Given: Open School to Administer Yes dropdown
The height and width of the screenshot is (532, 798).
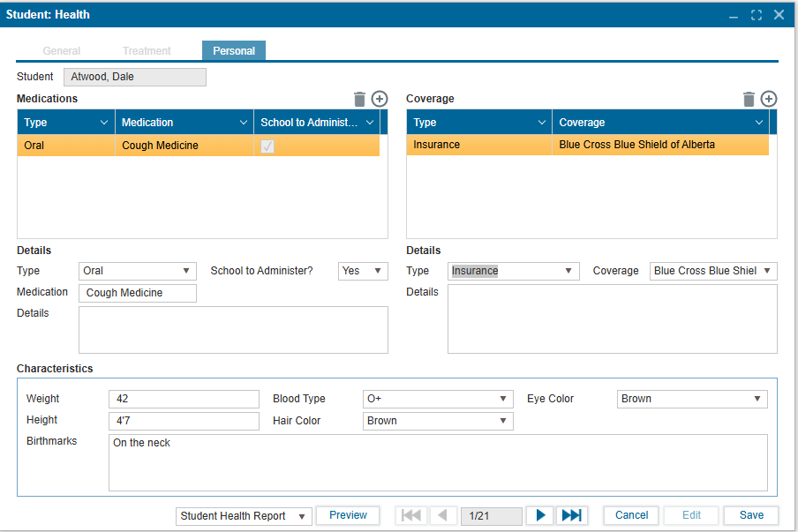Looking at the screenshot, I should click(x=363, y=271).
